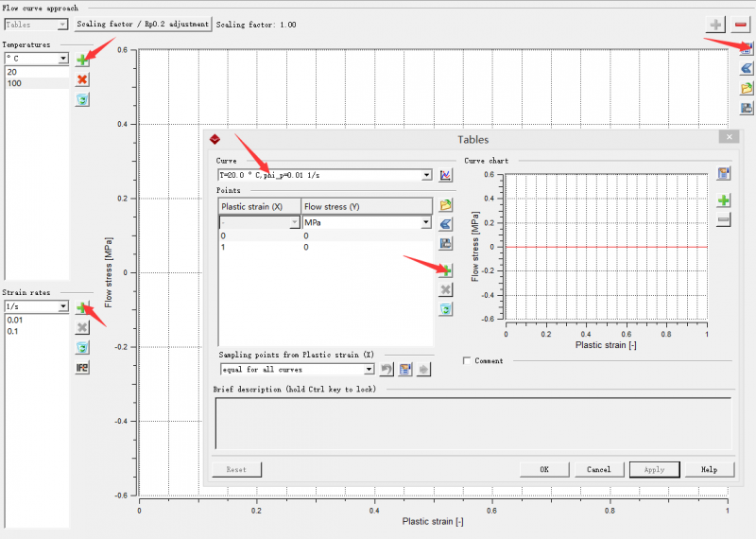The image size is (756, 539).
Task: Add a new temperature with the green plus
Action: pyautogui.click(x=82, y=60)
